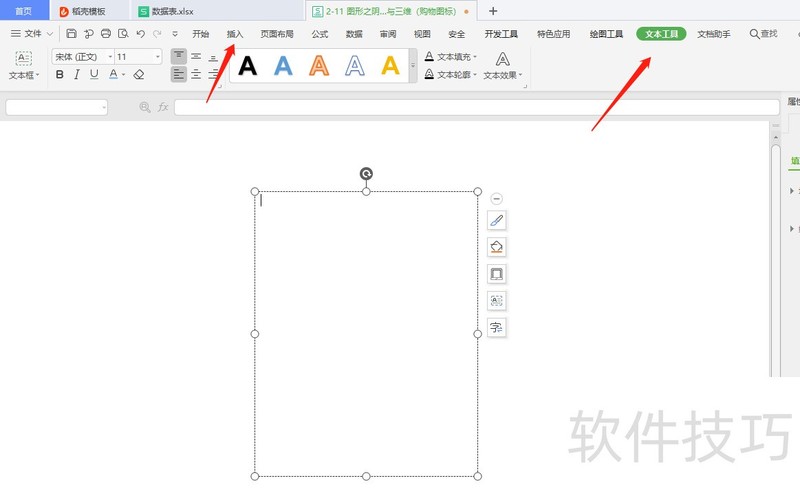Switch to the 首页 home tab
The image size is (800, 496).
coord(23,11)
